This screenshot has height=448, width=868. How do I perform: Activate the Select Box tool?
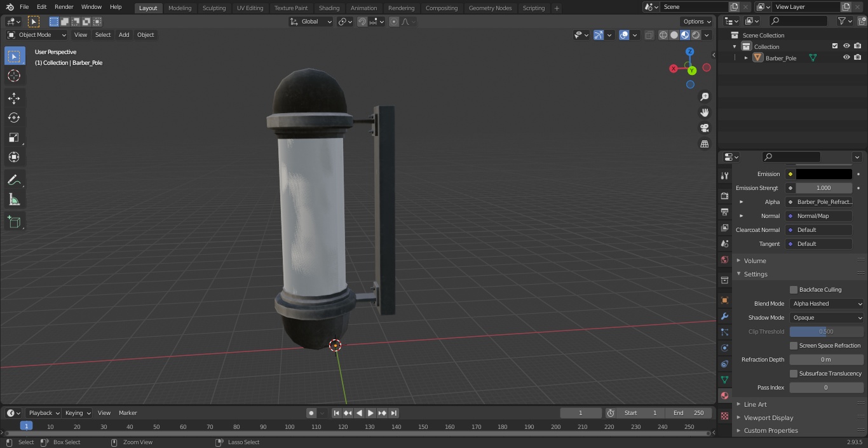click(14, 56)
